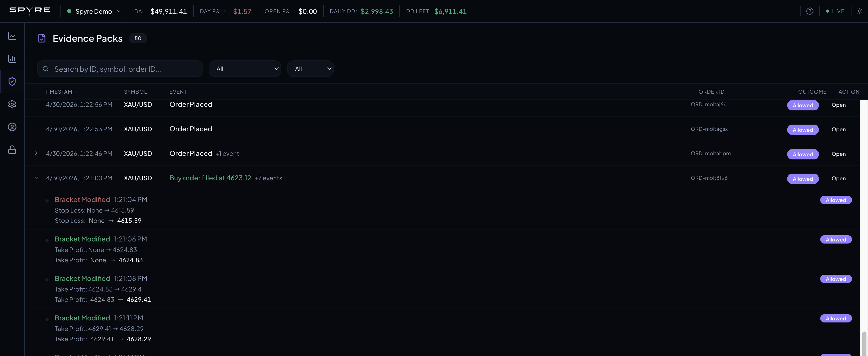Click the ACTION column header
The height and width of the screenshot is (356, 868).
(x=849, y=92)
